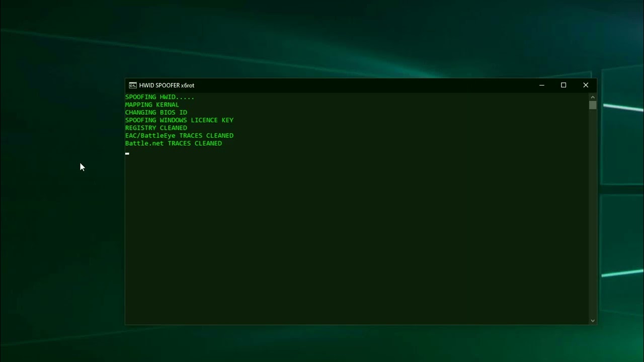Click the HWID SPOOFER x6rot window title
This screenshot has height=362, width=644.
click(x=167, y=85)
